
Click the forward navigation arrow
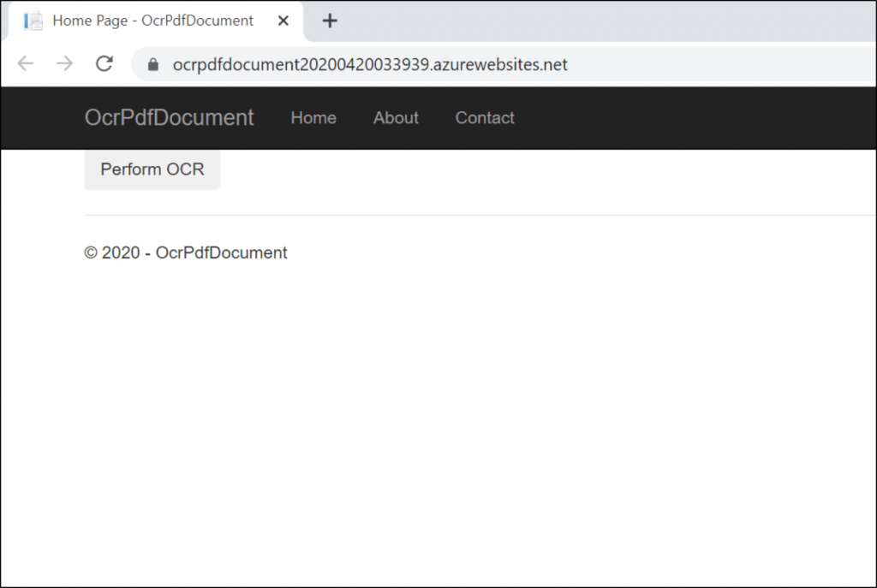tap(64, 64)
